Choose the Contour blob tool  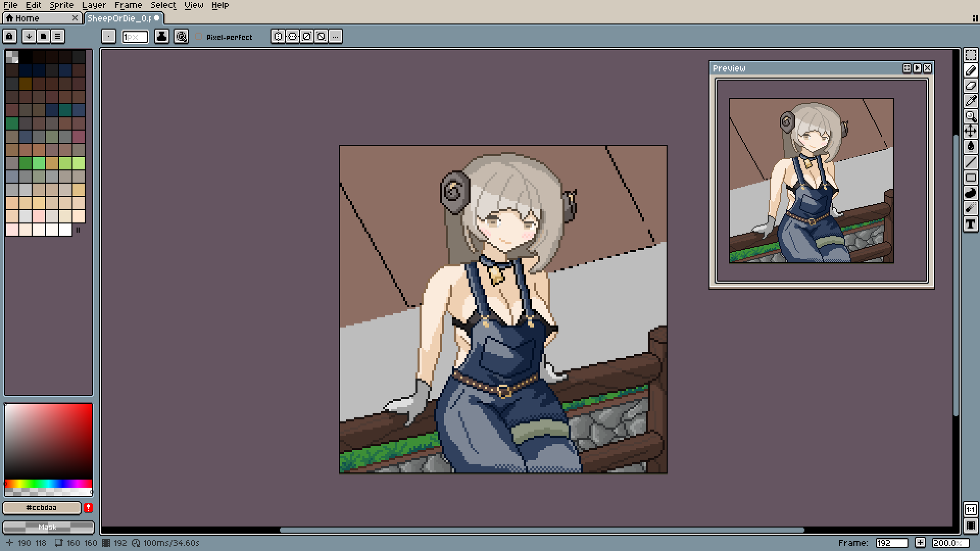(970, 193)
